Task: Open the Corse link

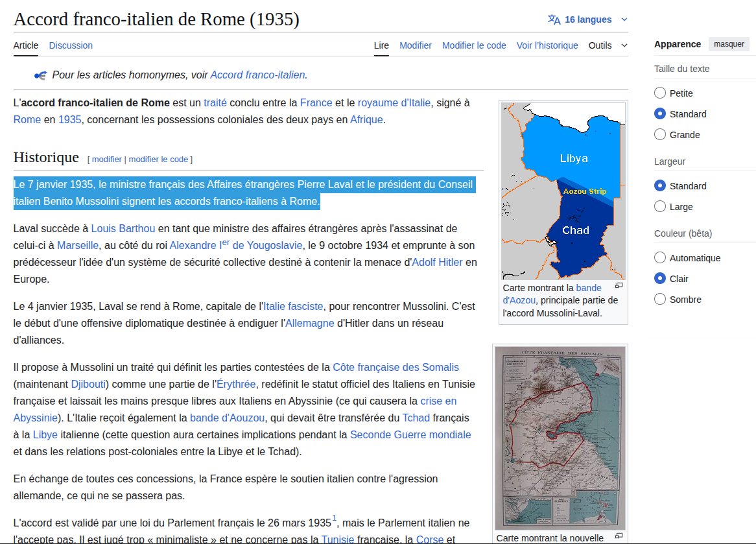Action: click(x=430, y=539)
